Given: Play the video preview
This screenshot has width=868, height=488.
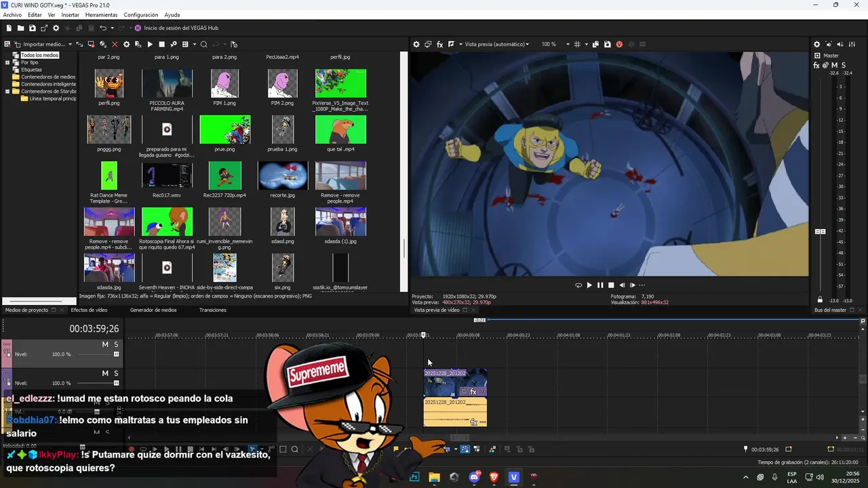Looking at the screenshot, I should (x=589, y=285).
